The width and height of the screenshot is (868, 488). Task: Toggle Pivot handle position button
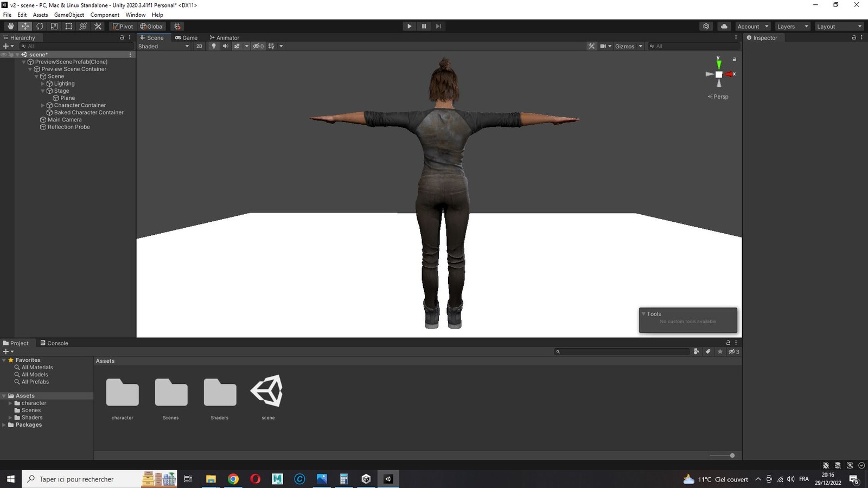(123, 26)
